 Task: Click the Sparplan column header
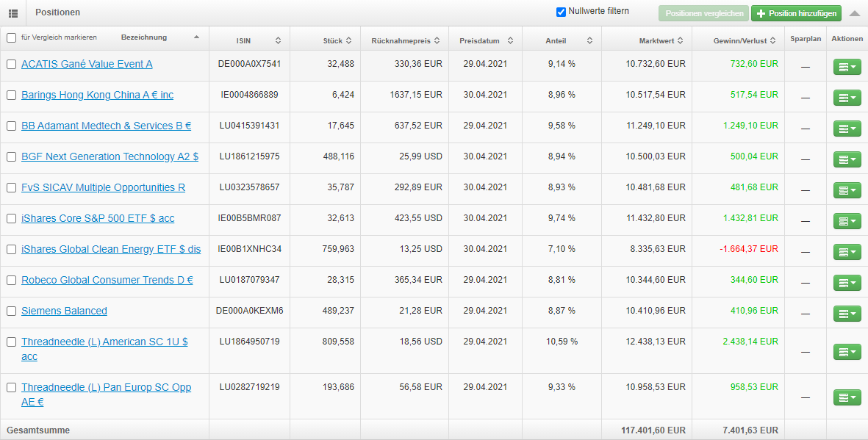click(x=806, y=39)
